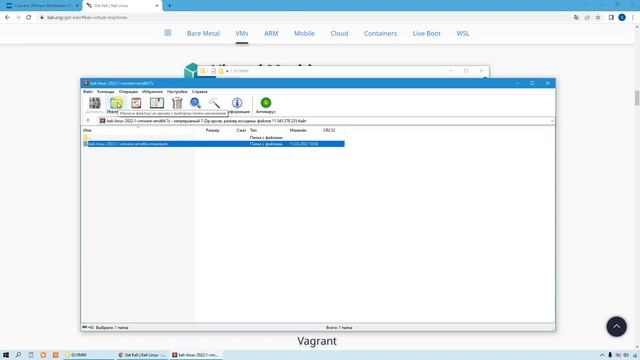Image resolution: width=640 pixels, height=360 pixels.
Task: Click the WSL link on the Kali page
Action: (463, 33)
